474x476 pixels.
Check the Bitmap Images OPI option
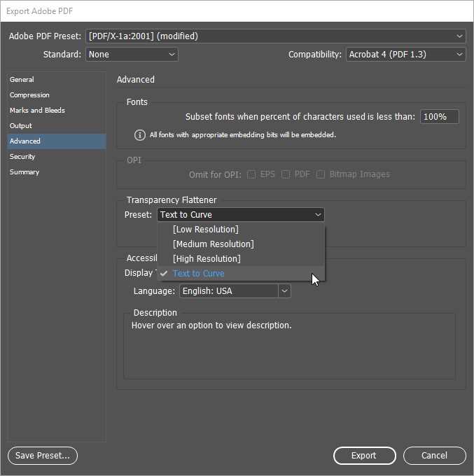point(321,174)
